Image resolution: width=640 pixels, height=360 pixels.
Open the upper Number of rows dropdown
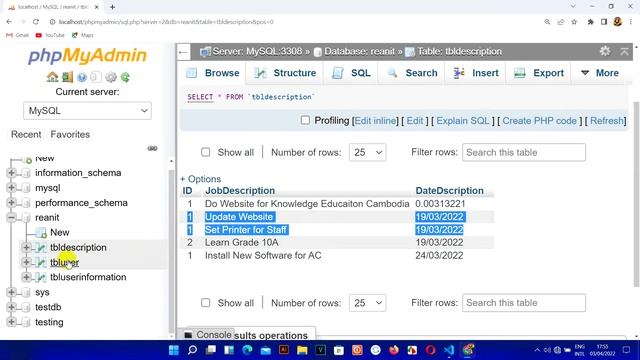367,152
